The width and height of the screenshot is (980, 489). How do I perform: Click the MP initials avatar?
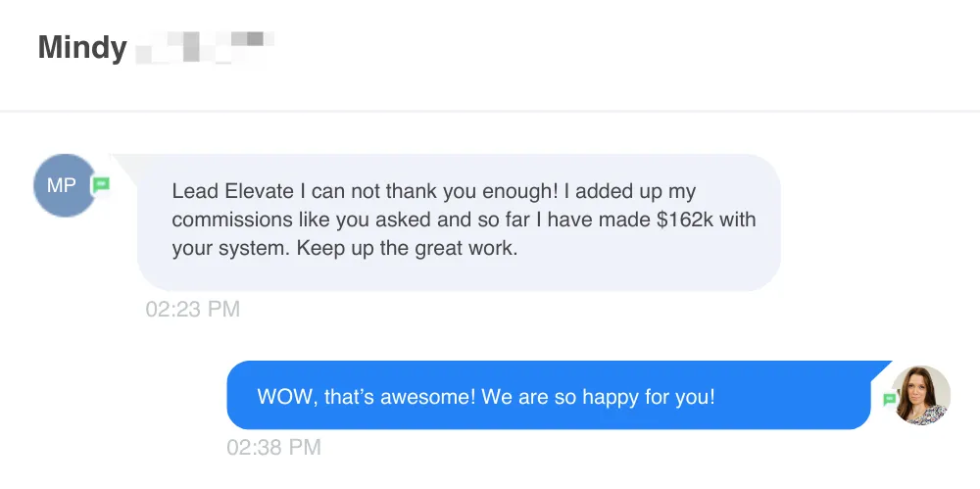click(x=65, y=185)
